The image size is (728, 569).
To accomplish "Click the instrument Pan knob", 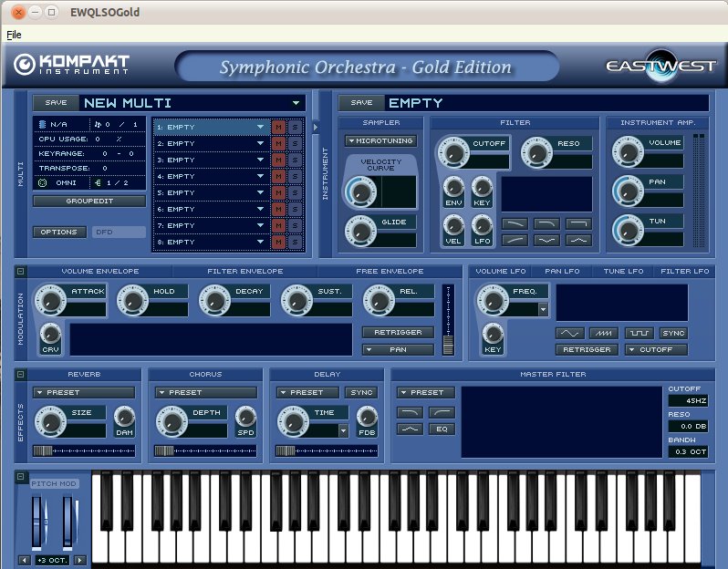I will coord(628,191).
